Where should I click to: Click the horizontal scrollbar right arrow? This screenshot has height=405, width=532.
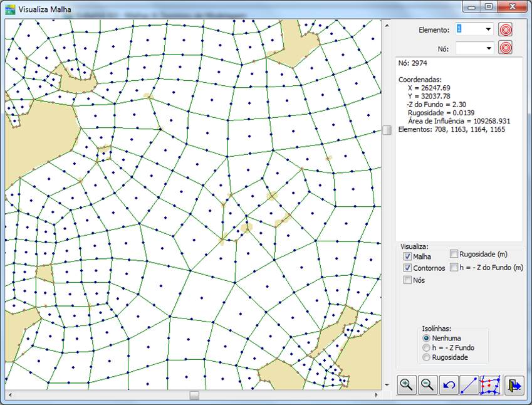[x=376, y=395]
